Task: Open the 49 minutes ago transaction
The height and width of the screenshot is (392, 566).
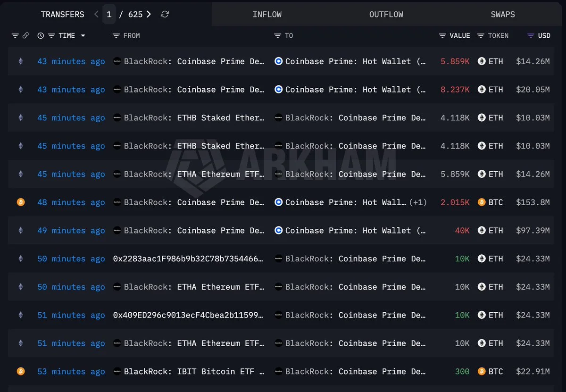Action: (x=71, y=231)
